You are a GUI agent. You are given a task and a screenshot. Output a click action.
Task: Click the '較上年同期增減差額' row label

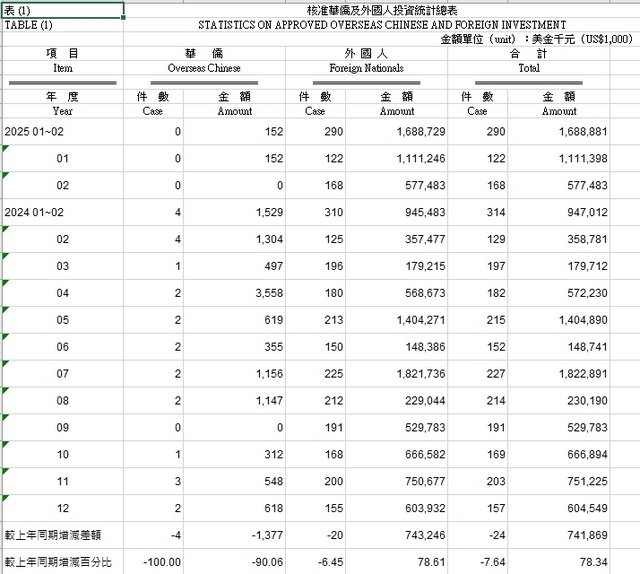pos(62,535)
